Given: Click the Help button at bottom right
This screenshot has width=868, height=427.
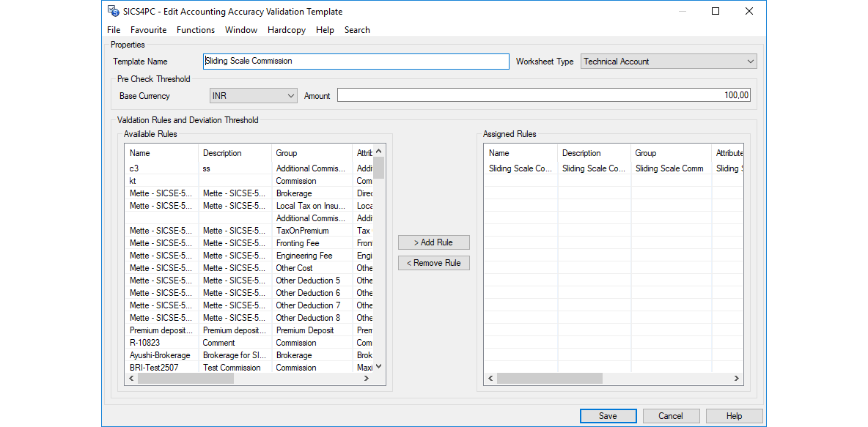Looking at the screenshot, I should (x=734, y=415).
